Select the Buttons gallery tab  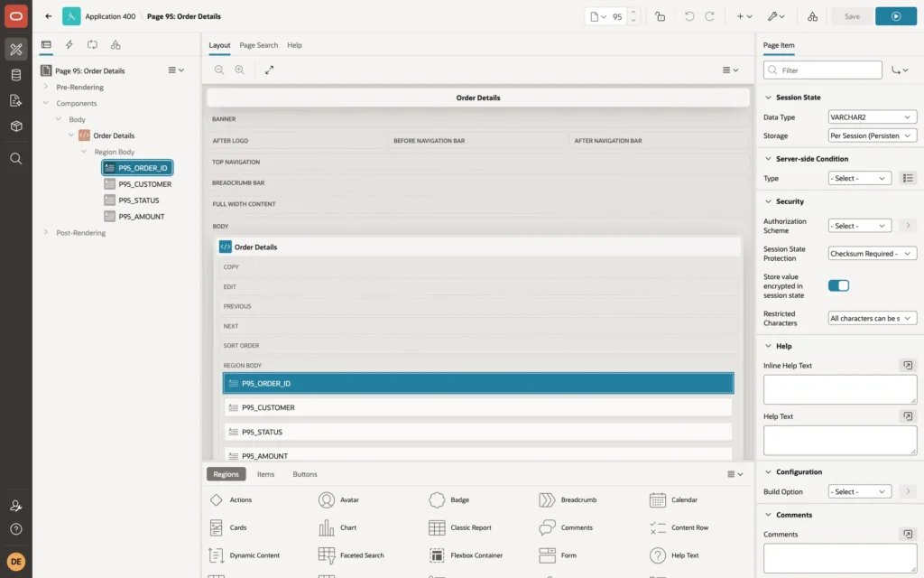[305, 474]
